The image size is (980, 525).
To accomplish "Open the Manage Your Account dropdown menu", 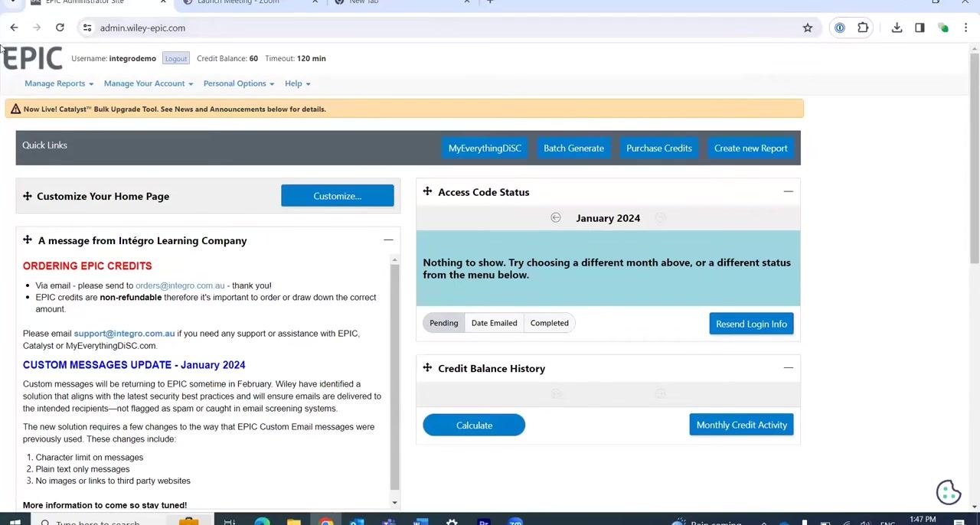I will point(149,83).
